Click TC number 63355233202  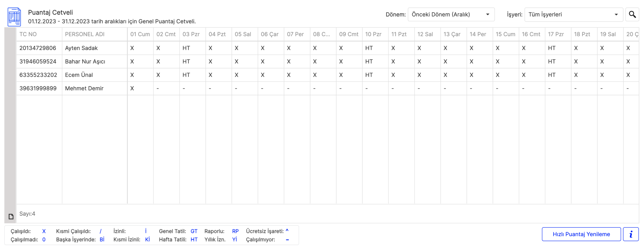(x=38, y=75)
